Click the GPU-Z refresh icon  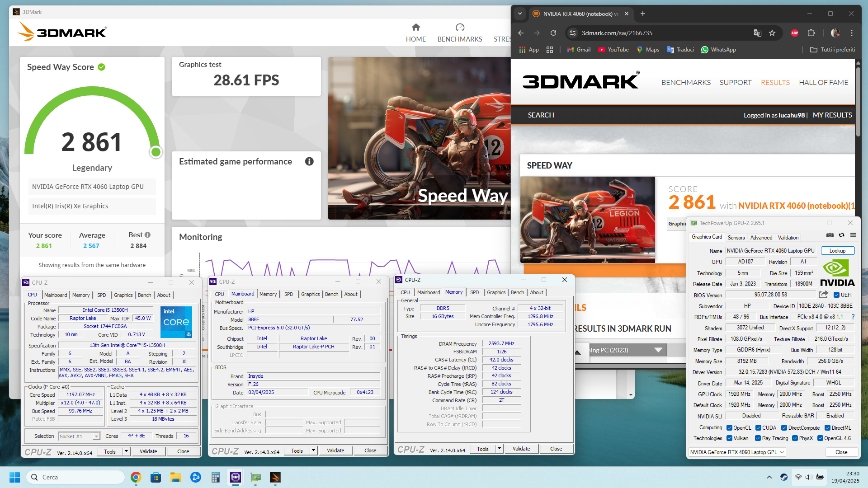click(x=841, y=235)
